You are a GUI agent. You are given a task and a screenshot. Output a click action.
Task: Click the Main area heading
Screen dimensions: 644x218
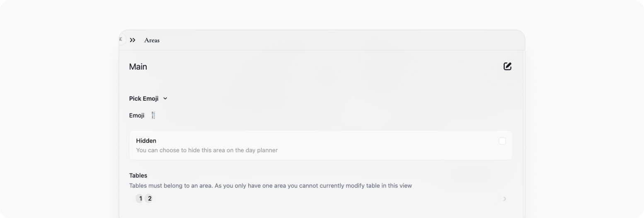click(138, 67)
